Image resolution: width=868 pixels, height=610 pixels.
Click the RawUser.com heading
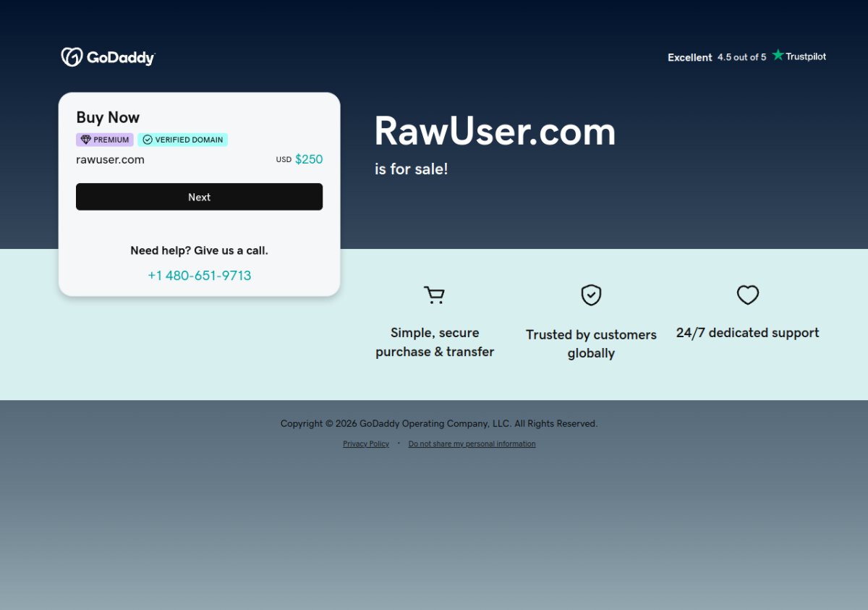coord(495,132)
